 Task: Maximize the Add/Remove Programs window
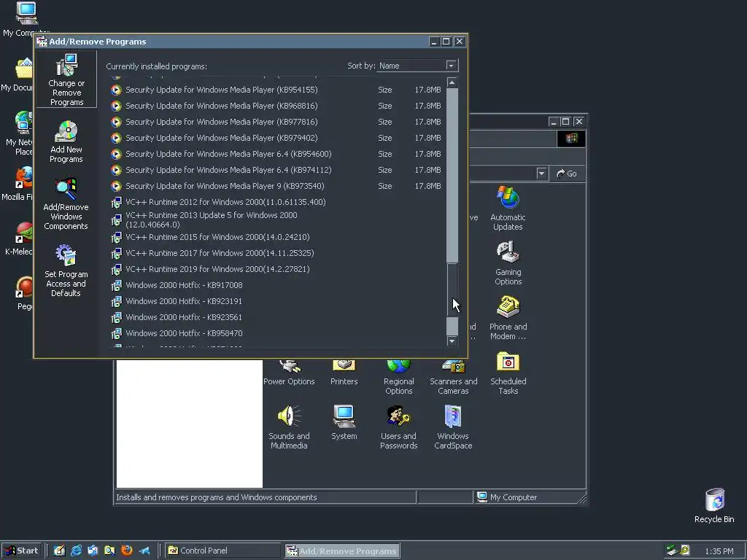pos(446,42)
